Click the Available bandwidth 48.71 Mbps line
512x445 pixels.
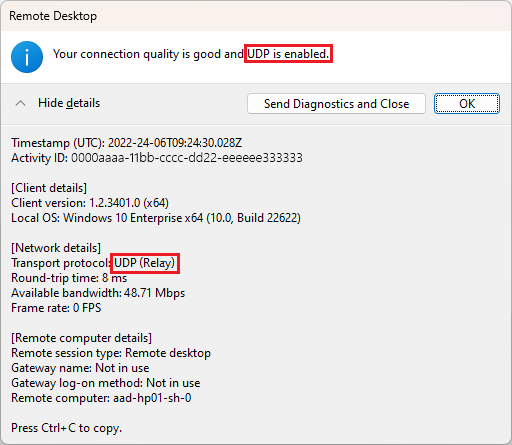point(98,293)
